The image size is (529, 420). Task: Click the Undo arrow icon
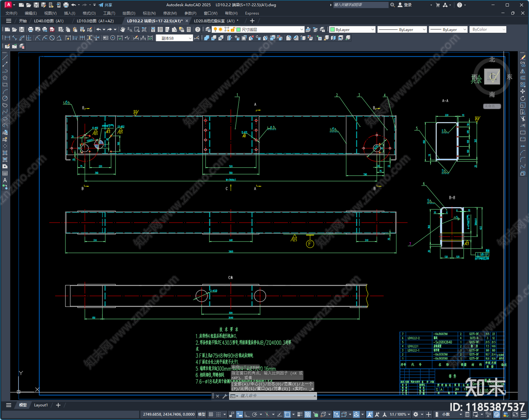point(98,29)
